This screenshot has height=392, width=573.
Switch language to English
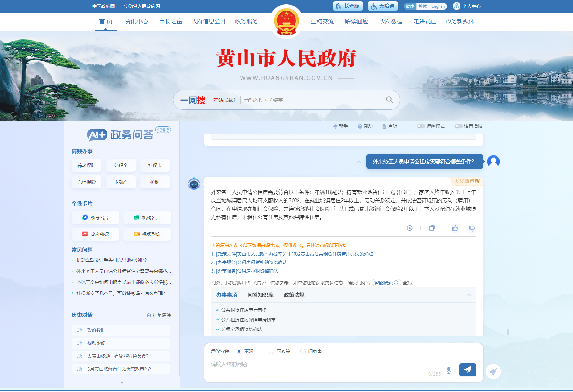[x=438, y=6]
